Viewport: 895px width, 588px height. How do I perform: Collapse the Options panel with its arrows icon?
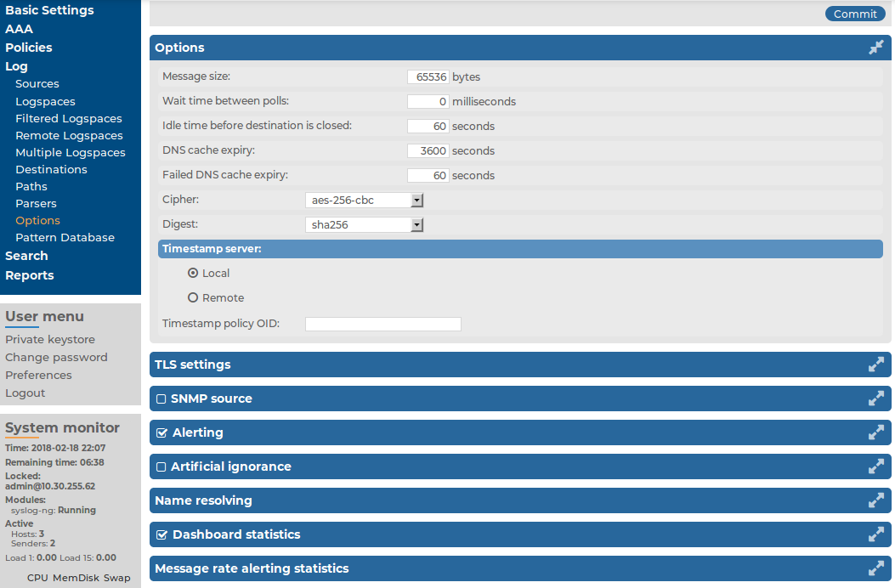pyautogui.click(x=876, y=48)
